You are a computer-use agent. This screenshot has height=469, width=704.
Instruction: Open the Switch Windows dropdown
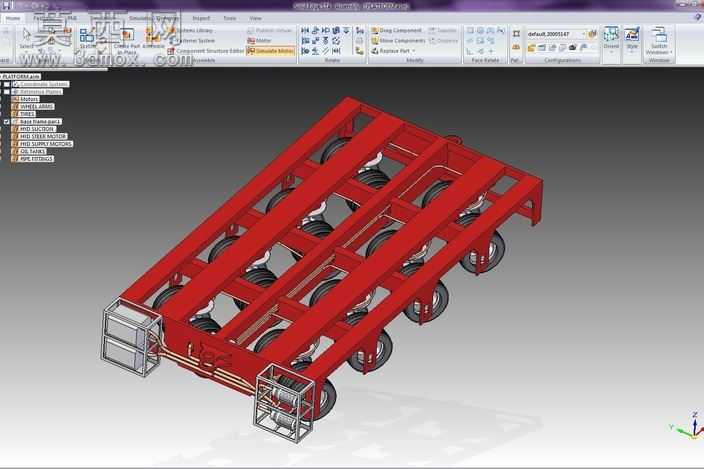point(671,53)
